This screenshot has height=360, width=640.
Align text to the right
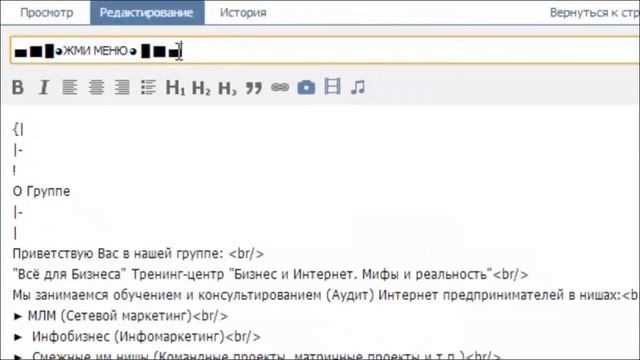(x=122, y=87)
